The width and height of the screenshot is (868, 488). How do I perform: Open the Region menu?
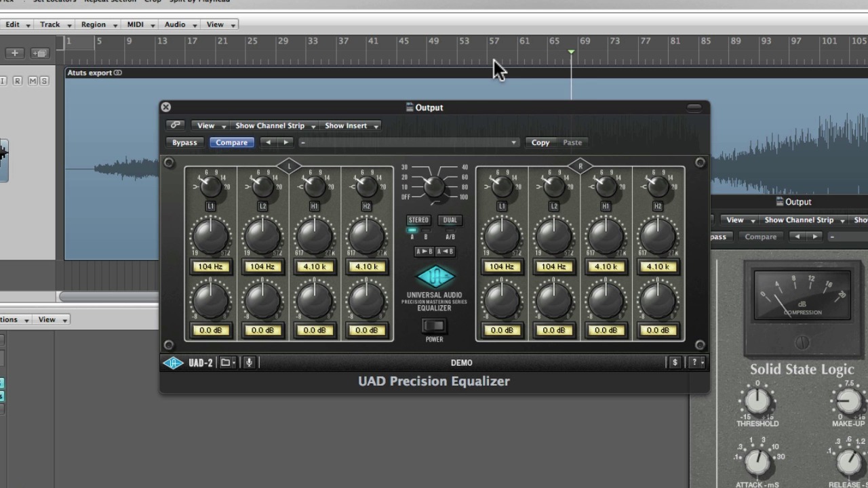pyautogui.click(x=98, y=24)
